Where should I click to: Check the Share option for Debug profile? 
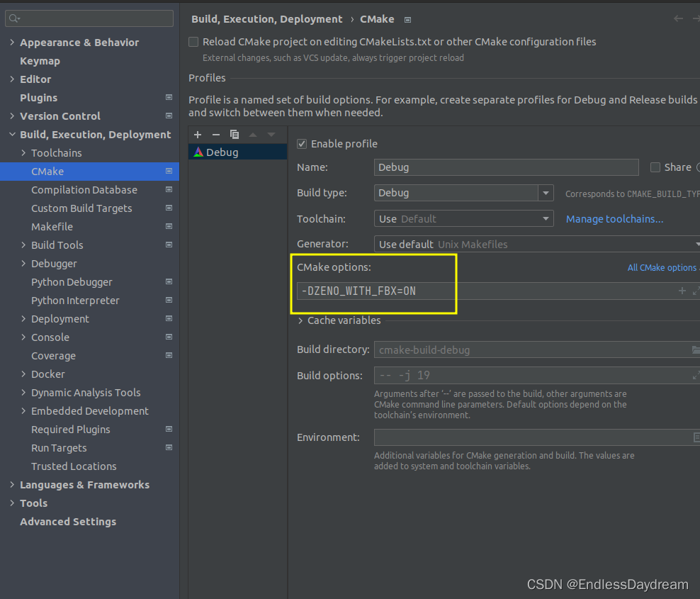(x=655, y=167)
